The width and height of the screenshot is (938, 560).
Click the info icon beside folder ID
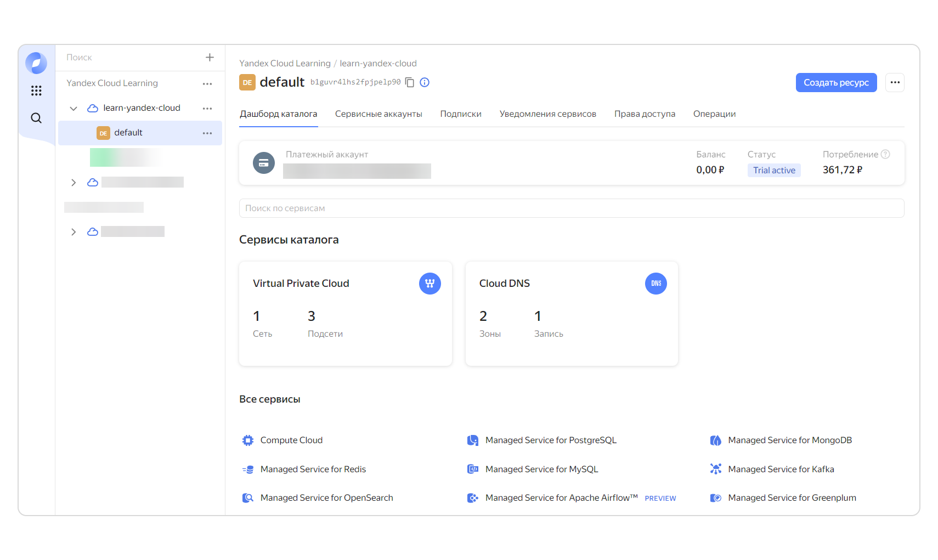(x=425, y=82)
